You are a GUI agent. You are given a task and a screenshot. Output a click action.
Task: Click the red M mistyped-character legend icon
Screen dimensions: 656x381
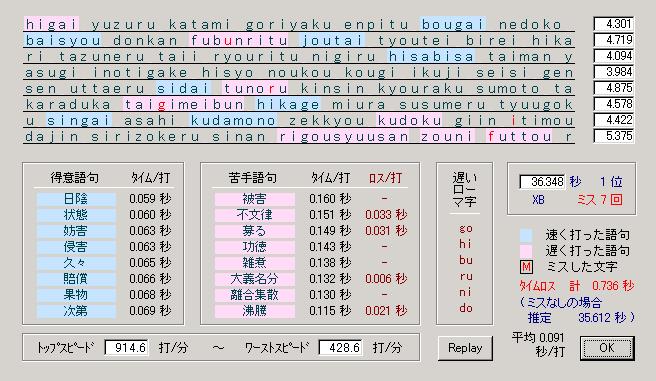[x=526, y=267]
